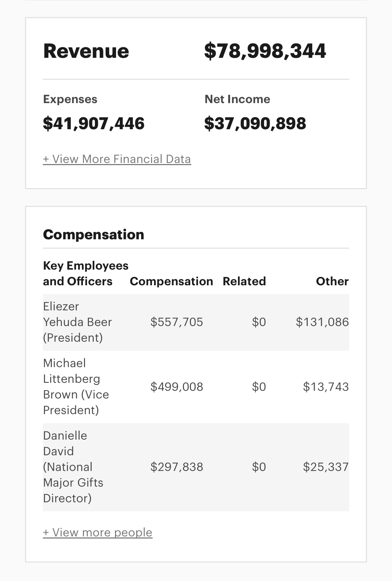The image size is (392, 581).
Task: Click the Related column header
Action: 244,281
